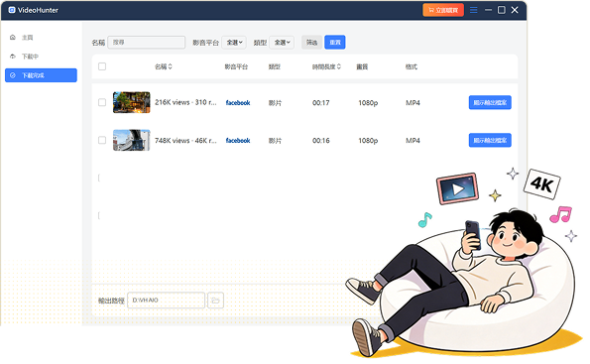Select the highlighted Finished downloads tab
The width and height of the screenshot is (590, 364).
click(x=41, y=75)
